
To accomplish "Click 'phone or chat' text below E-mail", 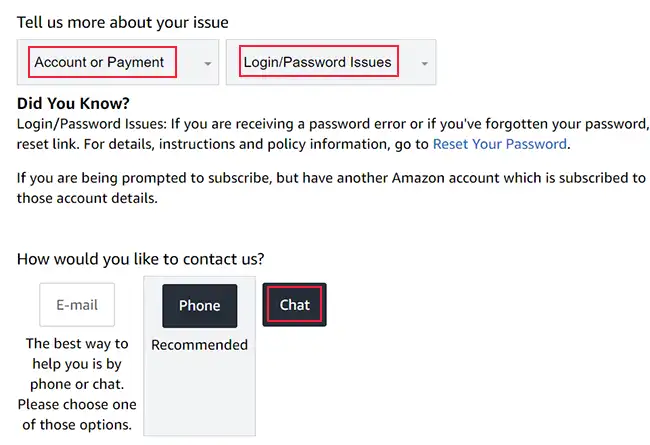I will [x=77, y=384].
